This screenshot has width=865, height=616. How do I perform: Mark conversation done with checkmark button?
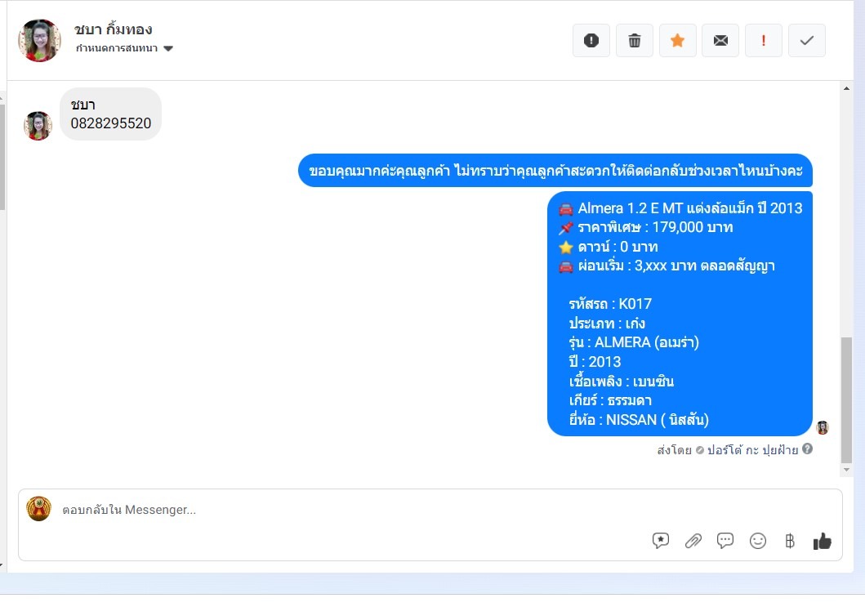coord(806,40)
